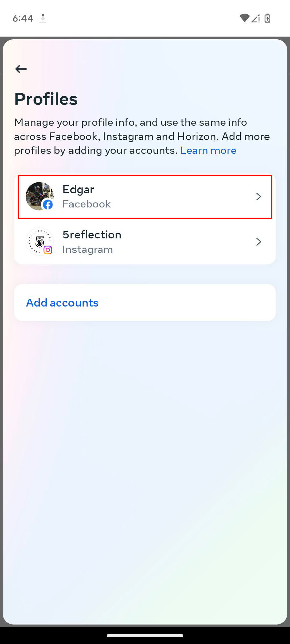Tap the Wi-Fi status icon

[244, 18]
